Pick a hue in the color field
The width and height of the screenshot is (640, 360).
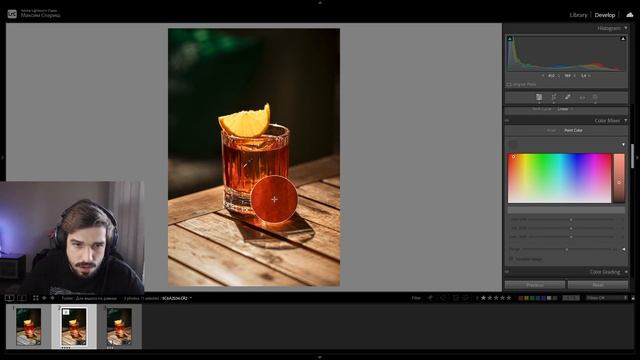(x=559, y=178)
